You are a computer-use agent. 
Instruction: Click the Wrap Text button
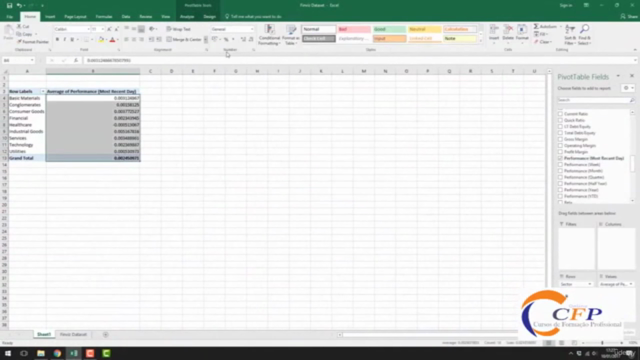pyautogui.click(x=178, y=29)
